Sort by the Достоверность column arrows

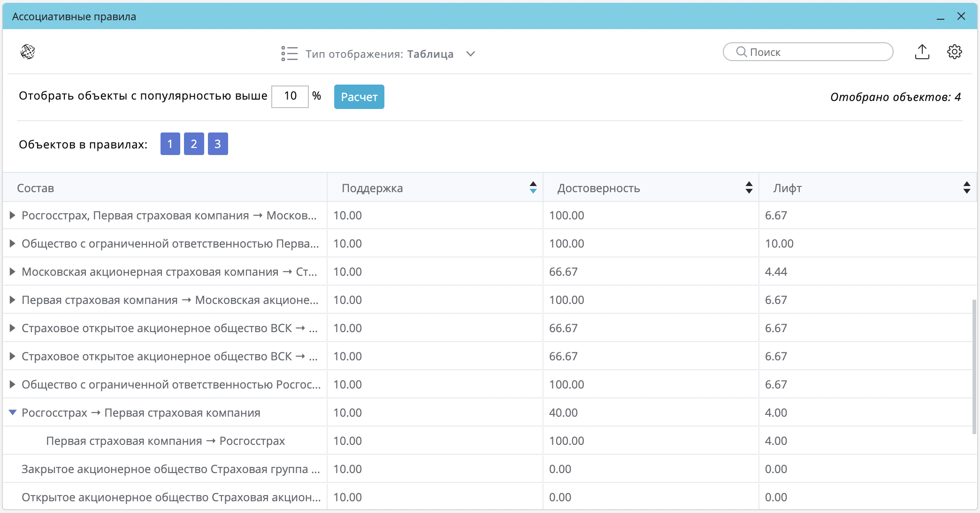click(749, 187)
